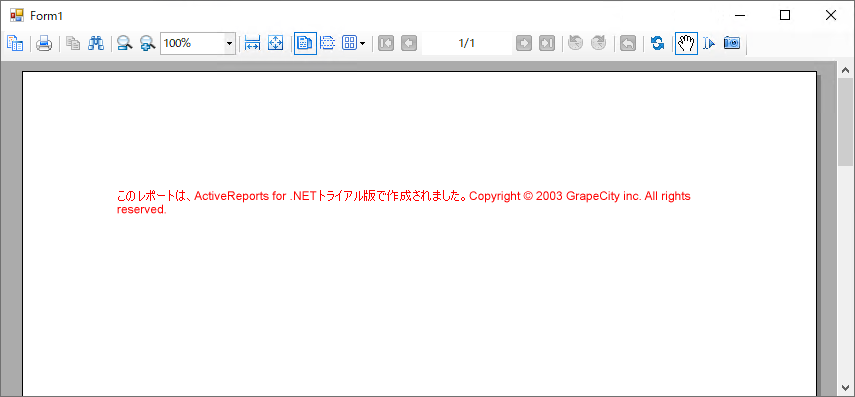
Task: Click the Snapshot camera icon
Action: click(732, 43)
